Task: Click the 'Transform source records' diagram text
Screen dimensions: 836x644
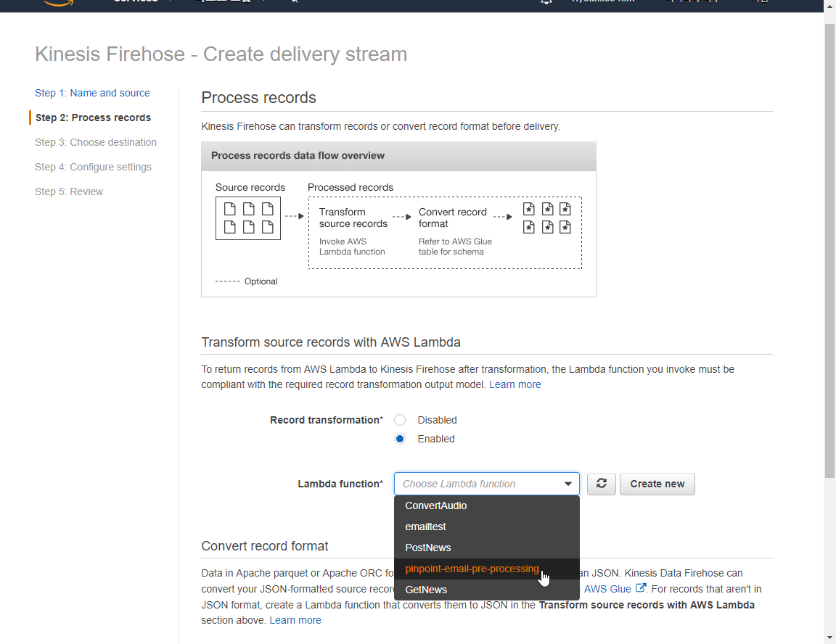Action: (353, 218)
